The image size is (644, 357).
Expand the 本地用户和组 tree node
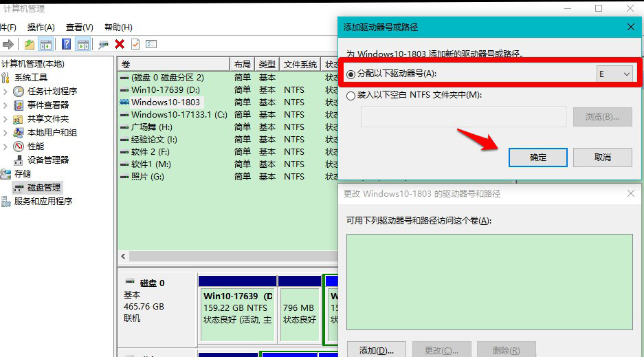click(6, 133)
